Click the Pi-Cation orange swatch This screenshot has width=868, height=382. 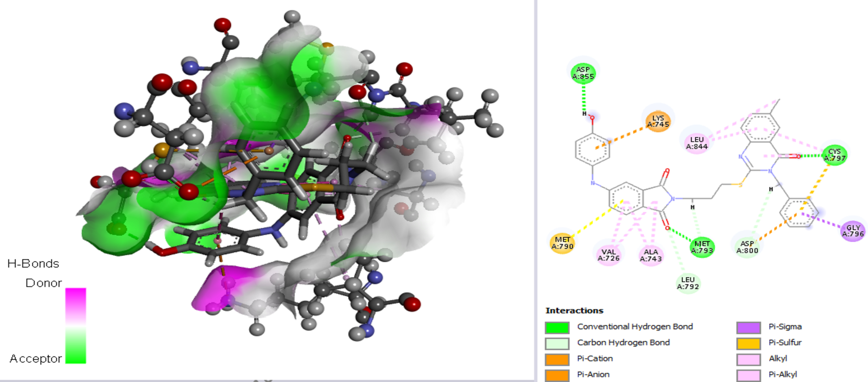tap(557, 359)
